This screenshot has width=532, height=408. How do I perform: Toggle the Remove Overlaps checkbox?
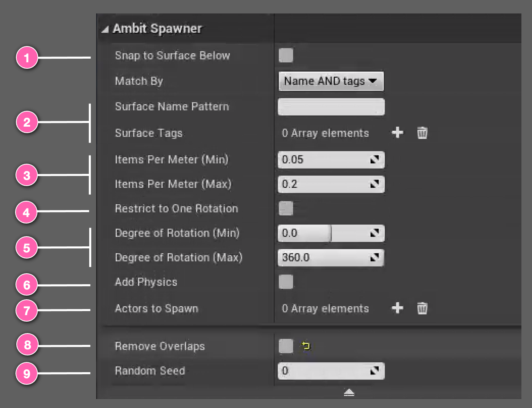(x=286, y=346)
